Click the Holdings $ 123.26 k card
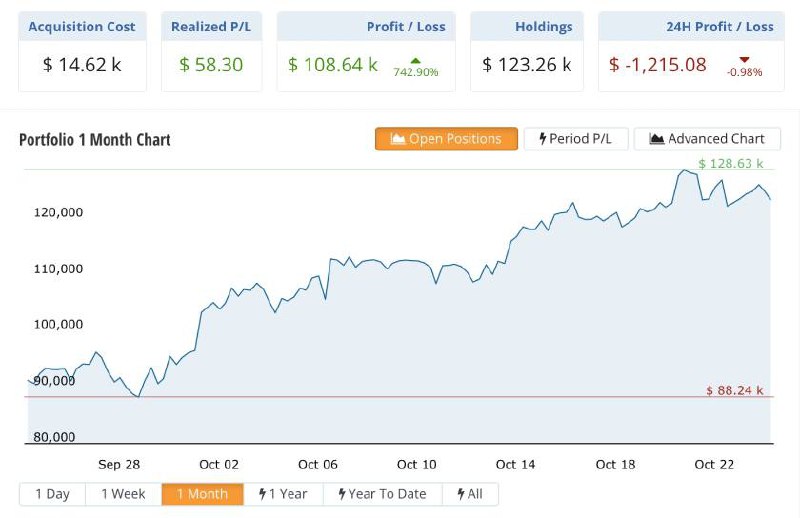800x518 pixels. (526, 65)
